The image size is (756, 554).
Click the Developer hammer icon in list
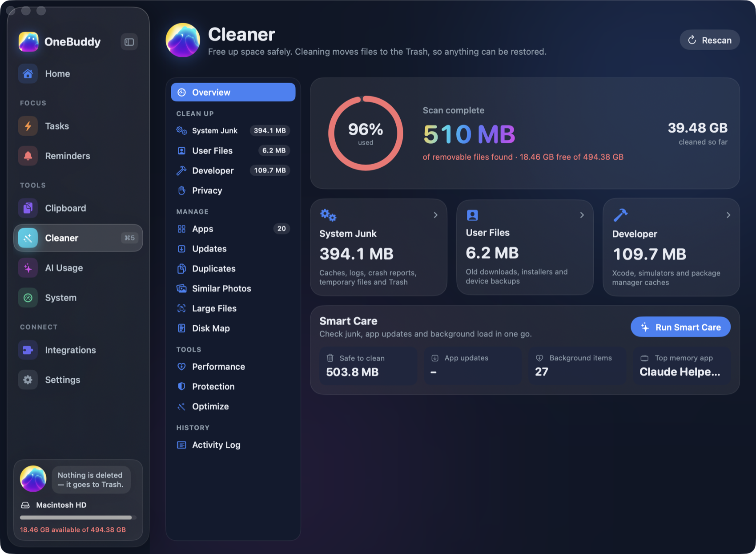click(x=181, y=170)
